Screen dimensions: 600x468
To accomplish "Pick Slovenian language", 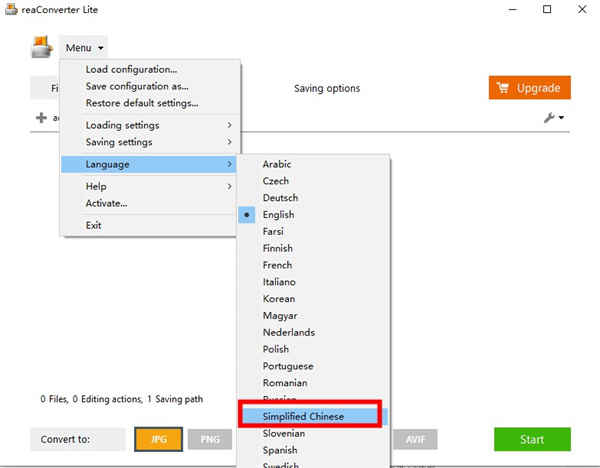I will [x=313, y=434].
